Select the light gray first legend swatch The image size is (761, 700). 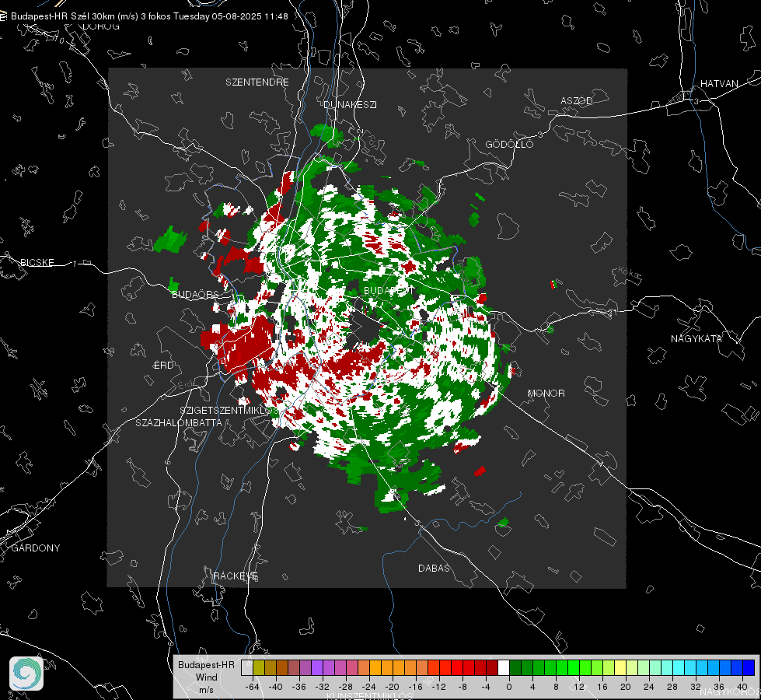[247, 667]
